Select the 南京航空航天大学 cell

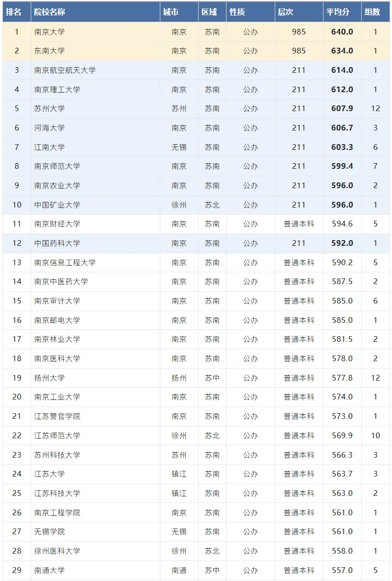(x=95, y=70)
